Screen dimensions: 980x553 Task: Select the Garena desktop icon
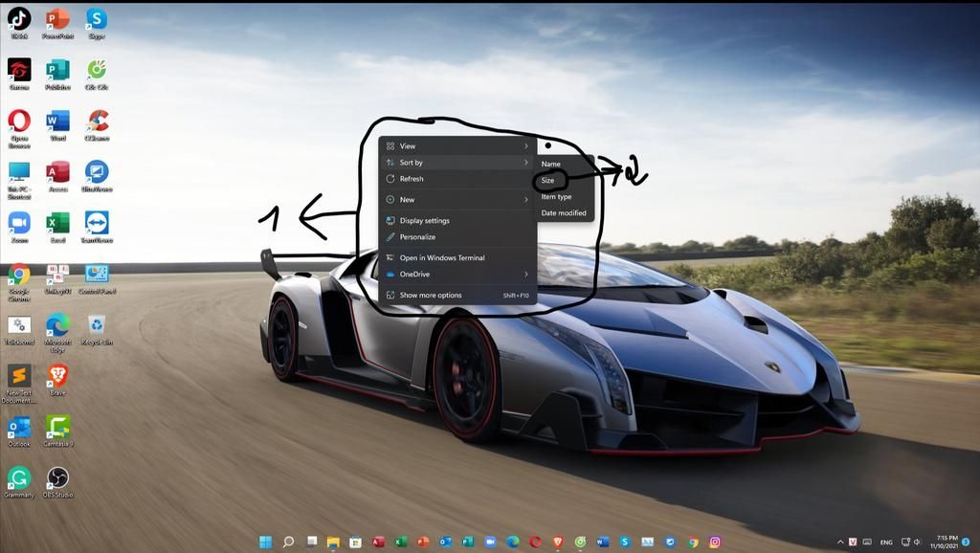pyautogui.click(x=19, y=74)
